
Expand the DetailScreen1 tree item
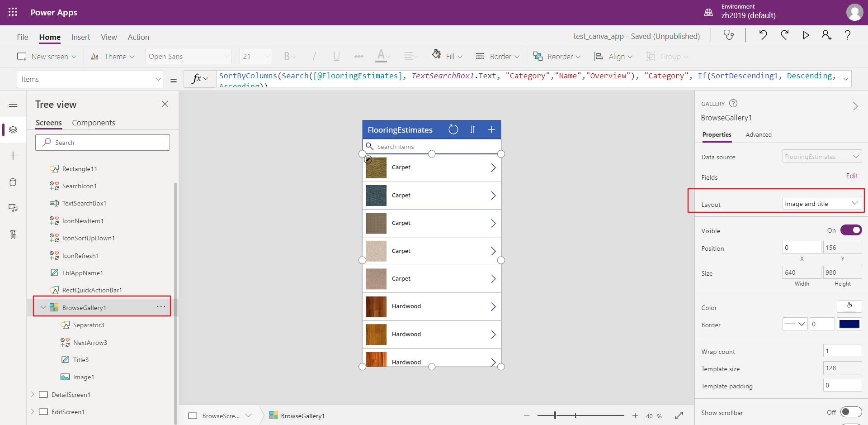(x=32, y=394)
